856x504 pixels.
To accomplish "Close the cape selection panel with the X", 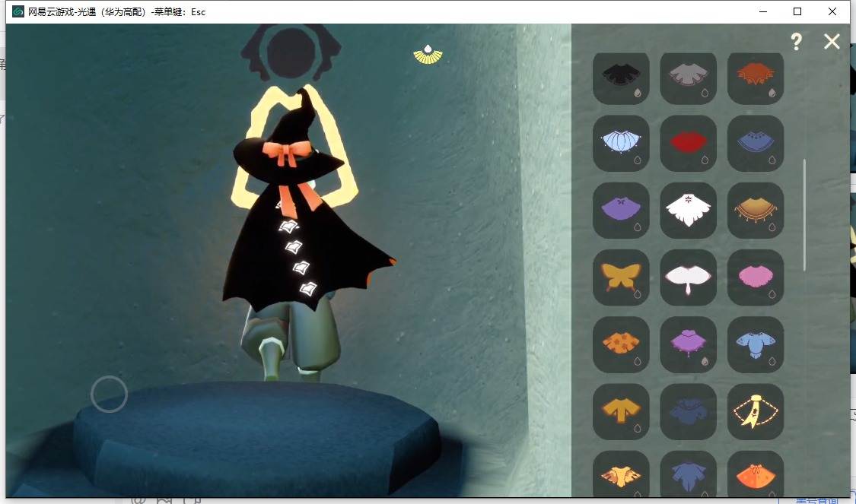I will tap(832, 42).
